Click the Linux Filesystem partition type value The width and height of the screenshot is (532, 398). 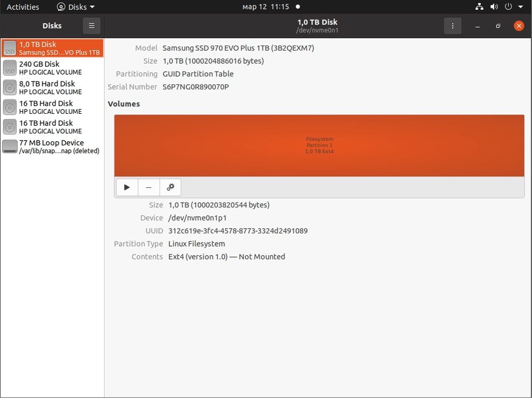[197, 244]
